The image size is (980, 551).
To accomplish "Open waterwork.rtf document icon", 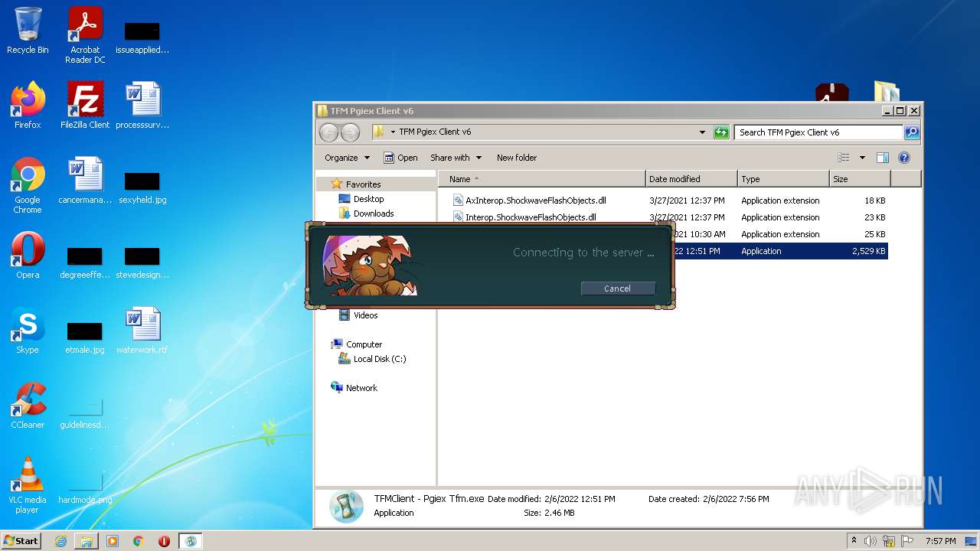I will (x=142, y=331).
